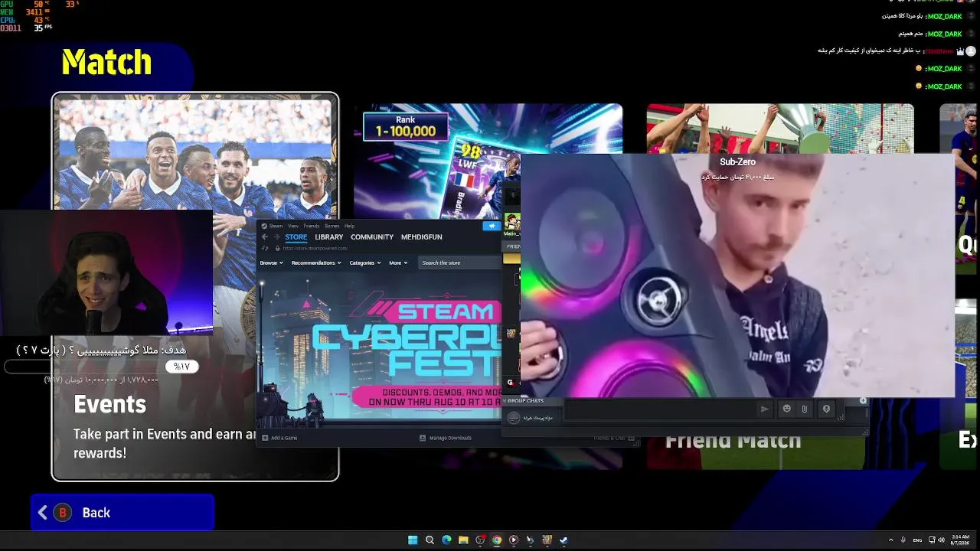
Task: Click the Steam logo icon in menu bar
Action: pos(264,226)
